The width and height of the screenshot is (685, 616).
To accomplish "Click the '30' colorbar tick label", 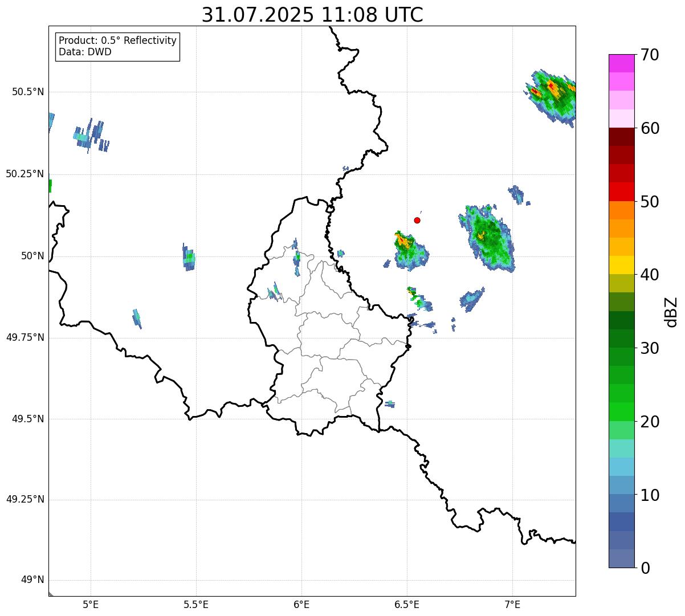I will point(650,348).
